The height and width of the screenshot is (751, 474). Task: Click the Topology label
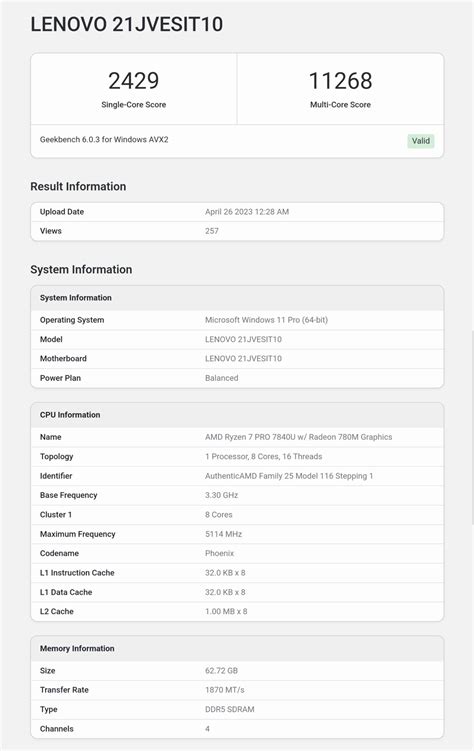pos(56,456)
